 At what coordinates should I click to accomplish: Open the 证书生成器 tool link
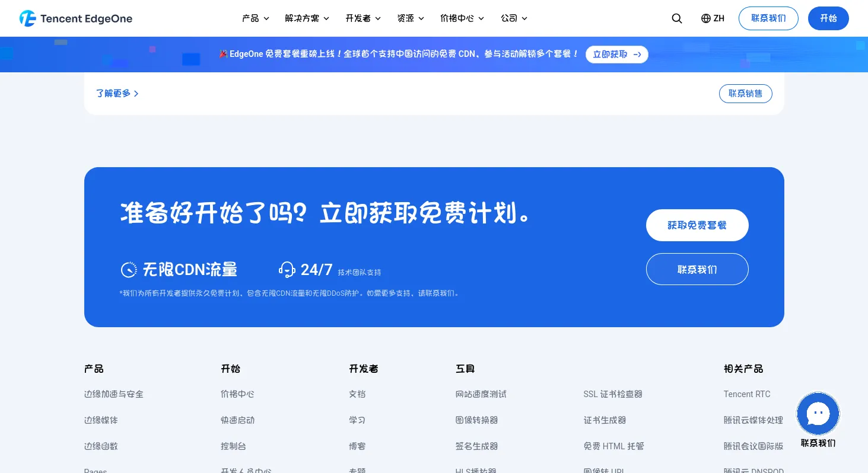[605, 420]
